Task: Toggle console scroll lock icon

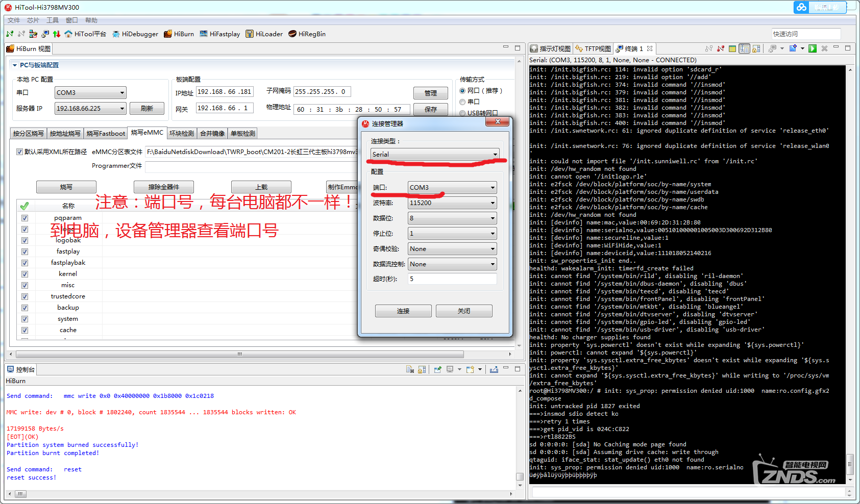Action: tap(422, 369)
